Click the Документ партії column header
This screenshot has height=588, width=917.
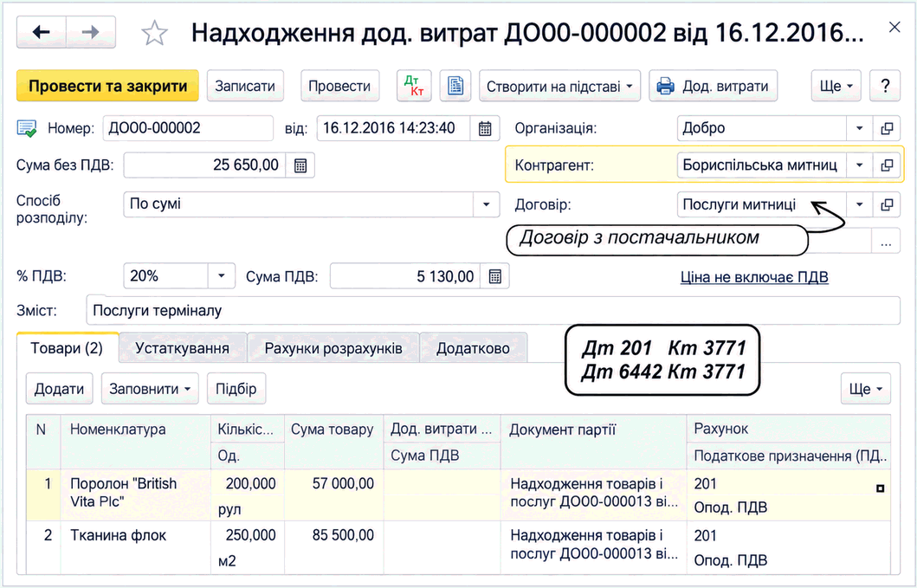pos(594,441)
